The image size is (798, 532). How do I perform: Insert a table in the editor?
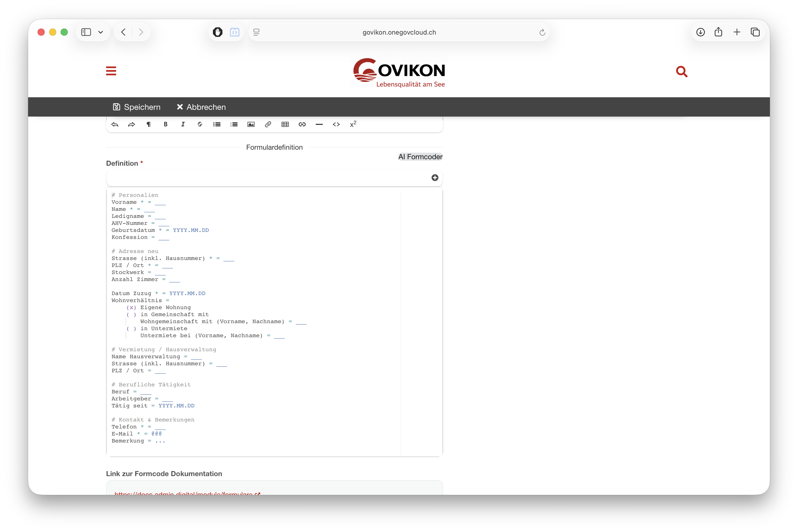click(x=285, y=125)
